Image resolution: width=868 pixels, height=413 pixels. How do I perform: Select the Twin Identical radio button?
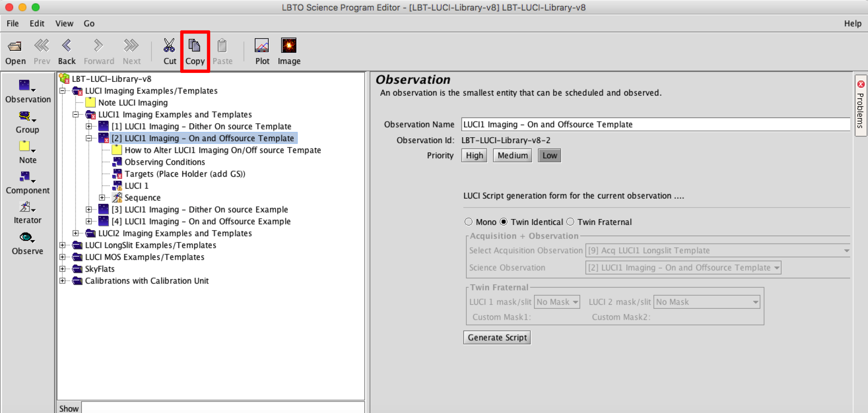point(504,222)
